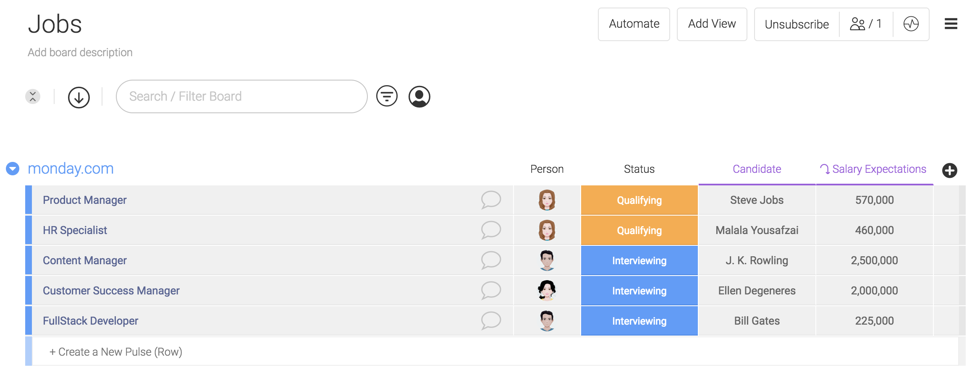Click the download arrow circle icon
The height and width of the screenshot is (380, 980).
(79, 97)
